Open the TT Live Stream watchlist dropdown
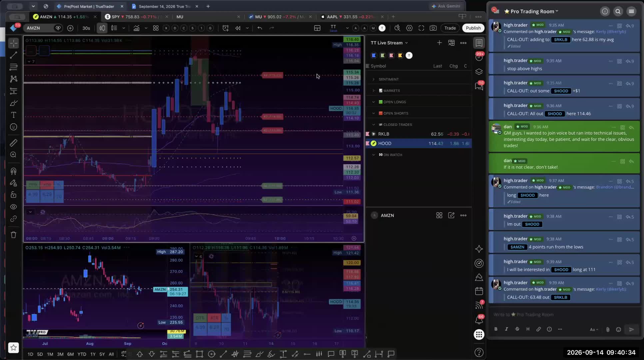 click(389, 43)
